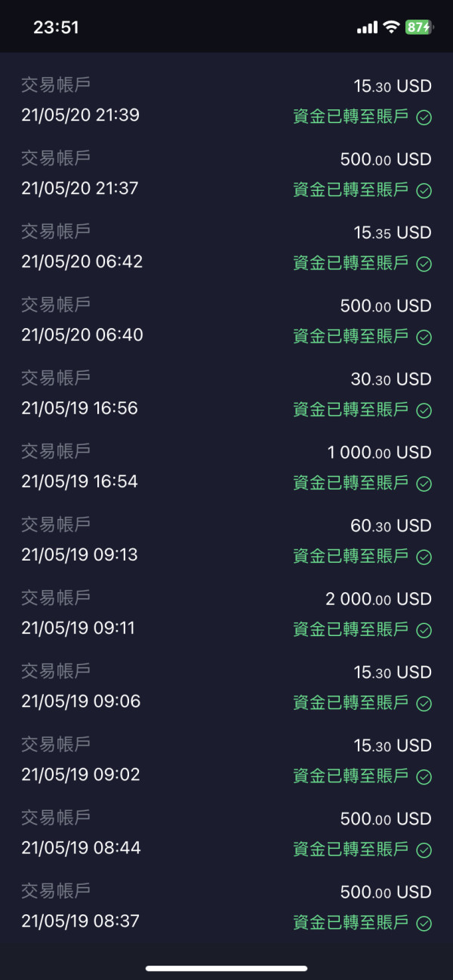Tap the 15.35 USD amount

coord(392,233)
